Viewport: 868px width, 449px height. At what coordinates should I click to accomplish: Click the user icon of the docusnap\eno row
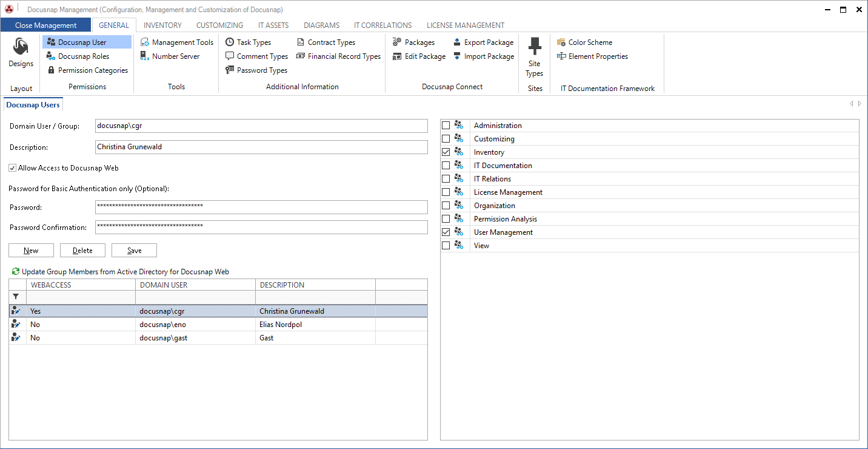(x=16, y=324)
